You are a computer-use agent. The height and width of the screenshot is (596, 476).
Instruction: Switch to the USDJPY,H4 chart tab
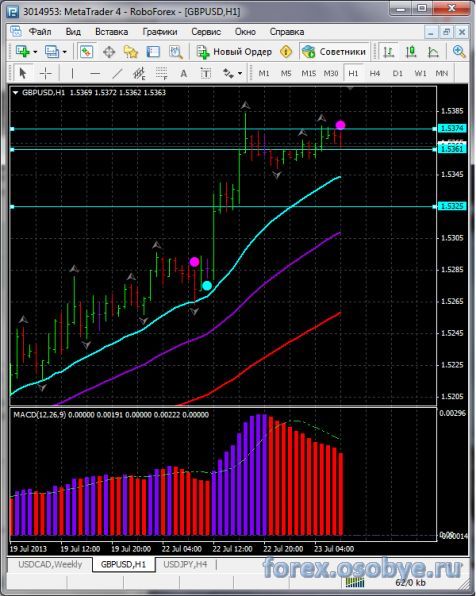[x=185, y=564]
